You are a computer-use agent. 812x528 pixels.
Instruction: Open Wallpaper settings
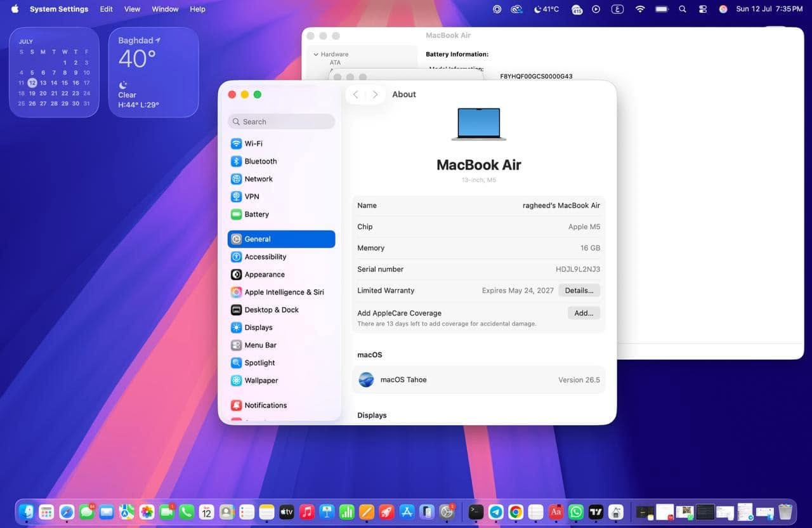281,381
